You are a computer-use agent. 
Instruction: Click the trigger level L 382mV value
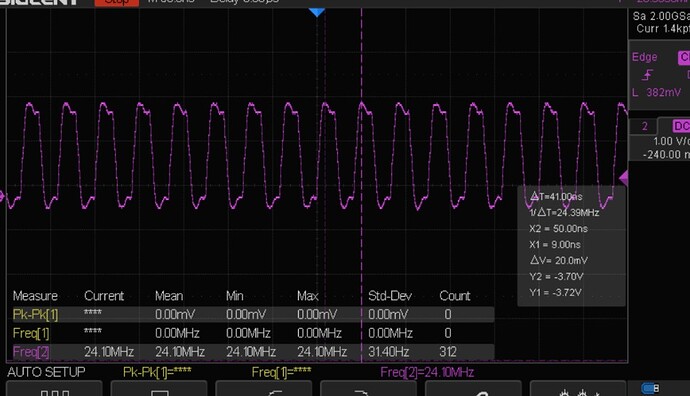coord(656,92)
